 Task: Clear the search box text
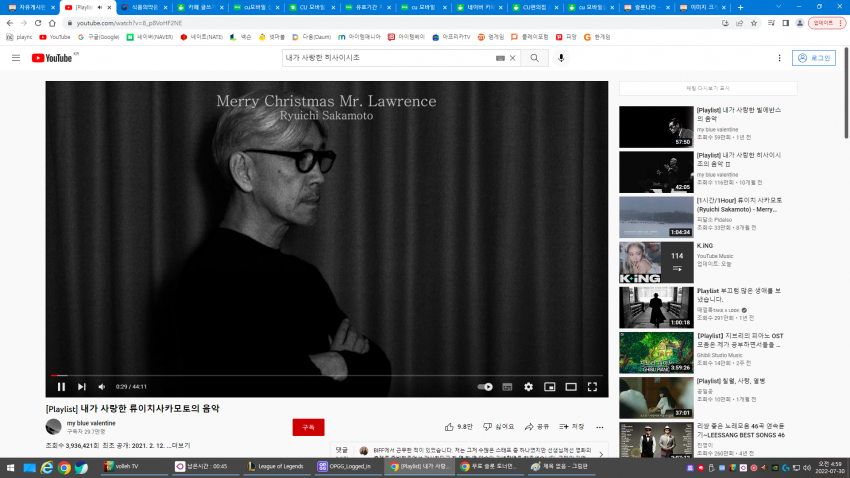pos(512,58)
